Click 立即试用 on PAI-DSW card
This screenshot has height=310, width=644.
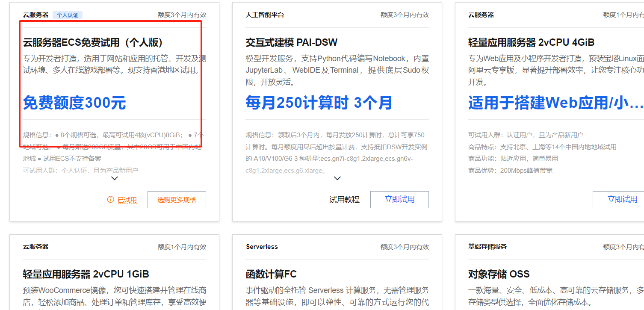click(x=399, y=200)
